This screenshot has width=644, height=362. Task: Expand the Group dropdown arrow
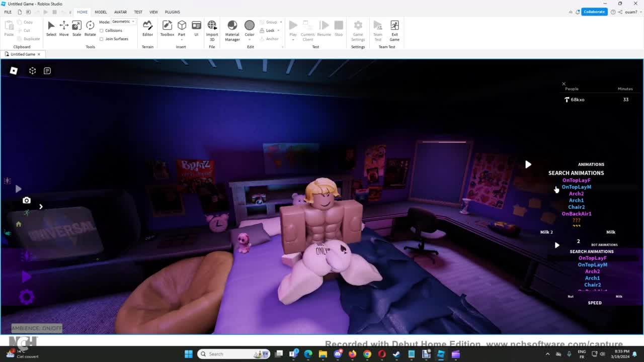[x=281, y=22]
